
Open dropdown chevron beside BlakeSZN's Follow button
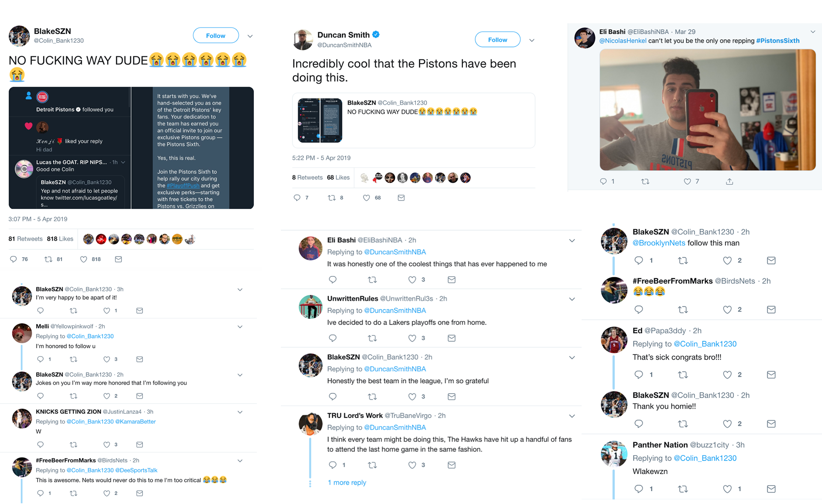[250, 36]
